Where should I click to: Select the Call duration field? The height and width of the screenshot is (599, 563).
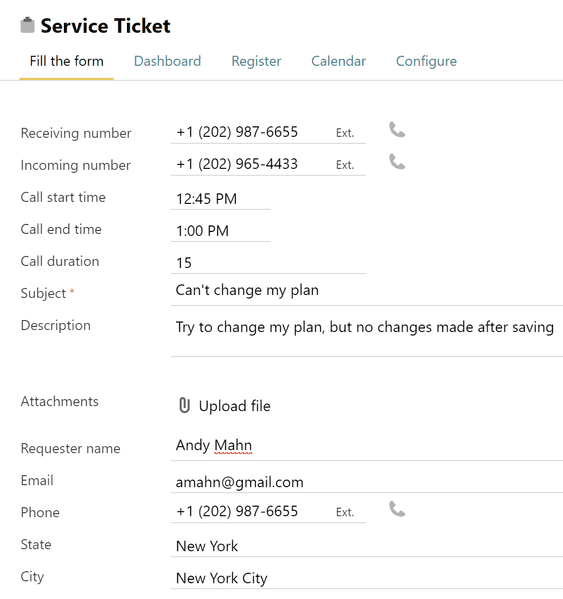268,263
